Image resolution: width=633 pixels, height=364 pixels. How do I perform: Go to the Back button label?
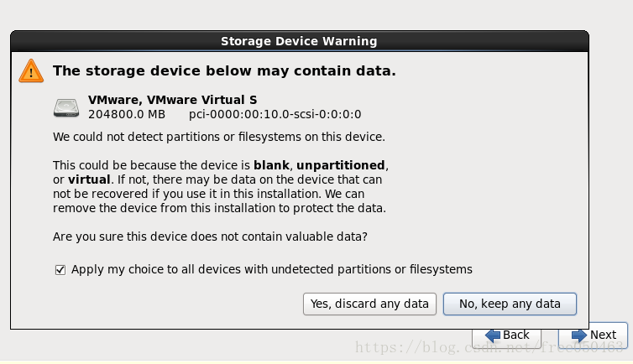(x=516, y=335)
